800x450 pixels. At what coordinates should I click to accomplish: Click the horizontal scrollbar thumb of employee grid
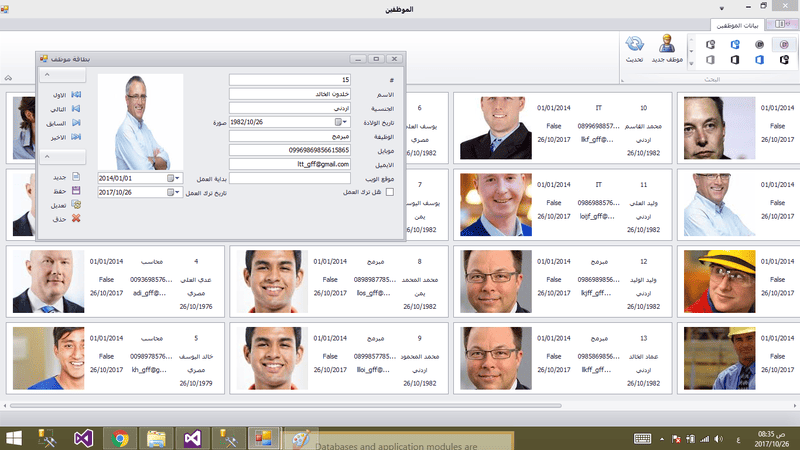pos(286,406)
